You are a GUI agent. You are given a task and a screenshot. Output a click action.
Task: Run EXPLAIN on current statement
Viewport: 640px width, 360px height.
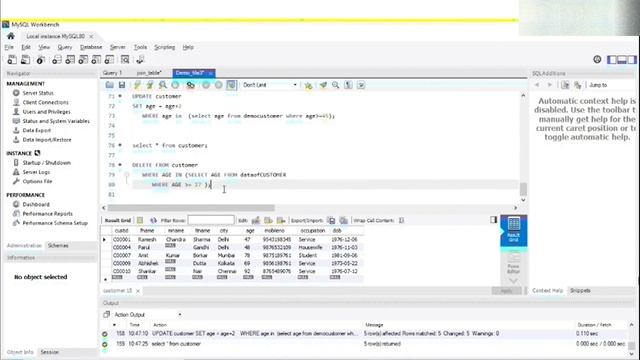[x=162, y=85]
